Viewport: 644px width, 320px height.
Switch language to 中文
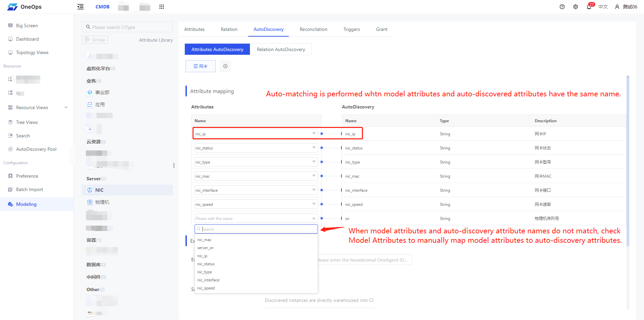click(603, 7)
